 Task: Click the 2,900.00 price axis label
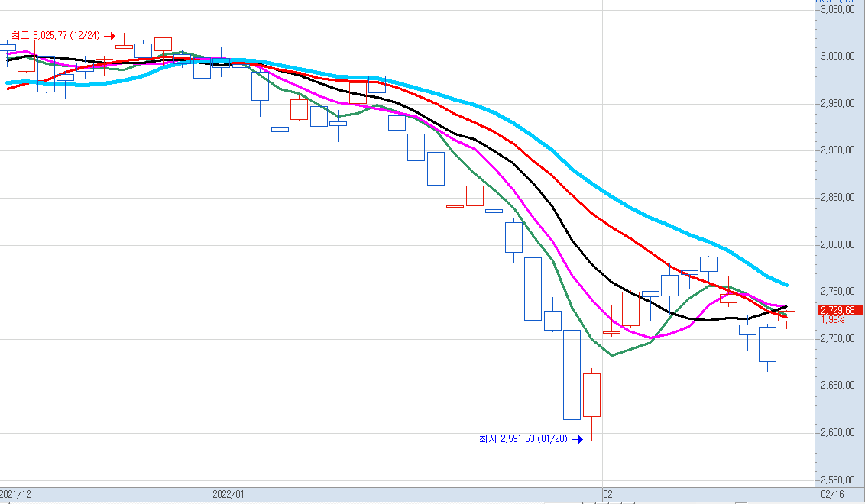[837, 150]
